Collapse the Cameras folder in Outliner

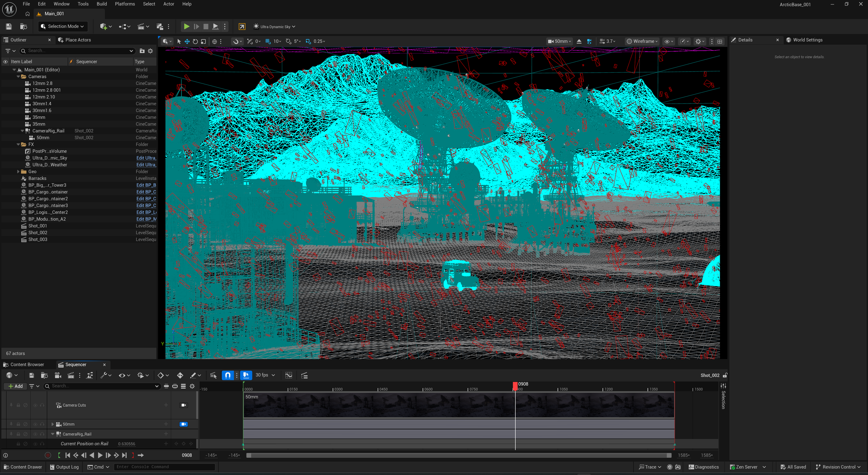18,77
